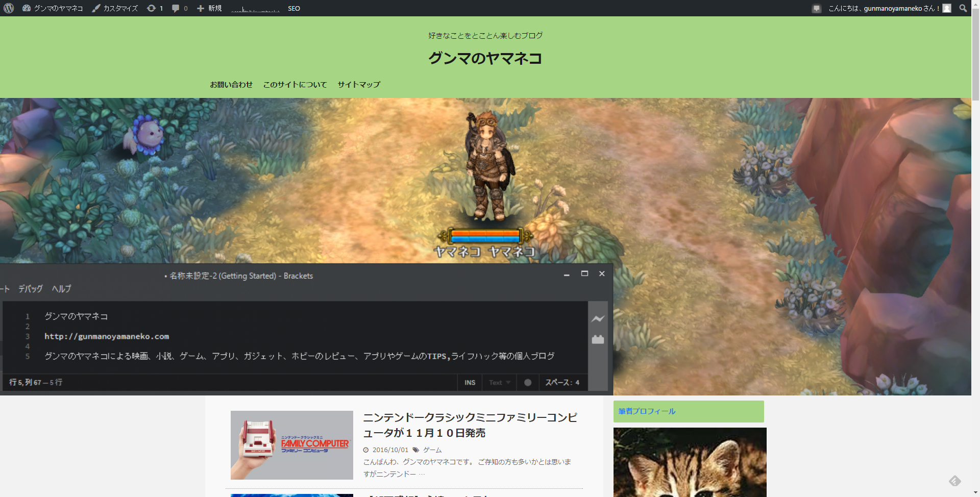
Task: Open Extension Manager icon in Brackets
Action: coord(598,339)
